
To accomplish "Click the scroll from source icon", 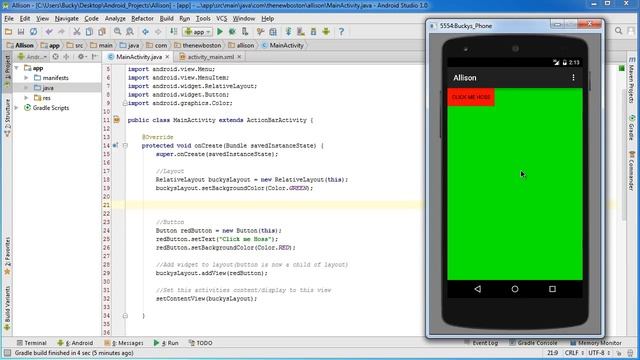I will [x=56, y=57].
